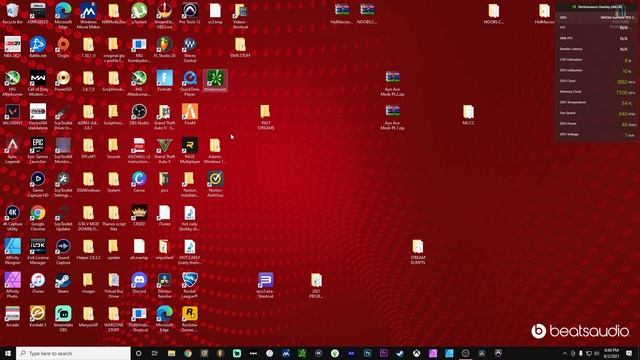Launch the DaVinci Resolve shortcut

point(164,285)
